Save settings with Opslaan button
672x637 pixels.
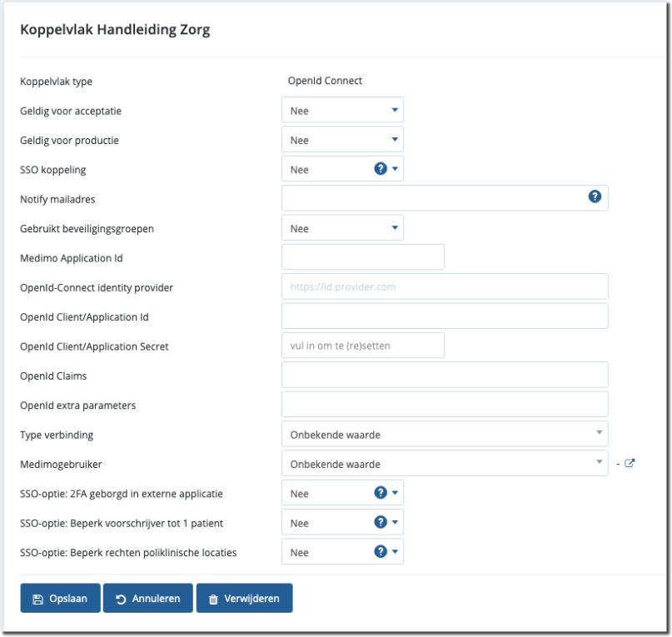pos(60,598)
